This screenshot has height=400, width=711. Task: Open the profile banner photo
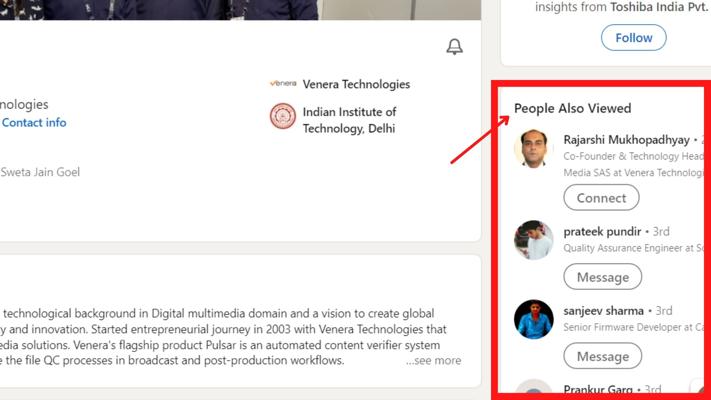(240, 10)
